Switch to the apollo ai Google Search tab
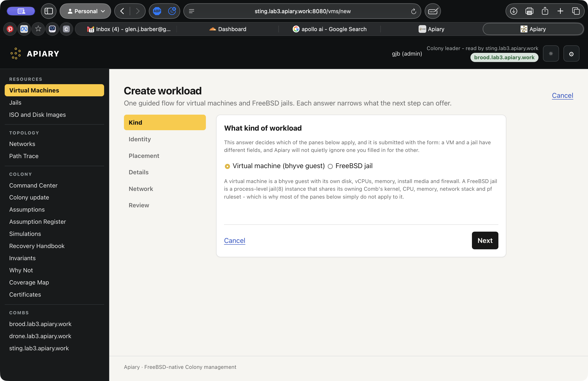 (x=330, y=29)
